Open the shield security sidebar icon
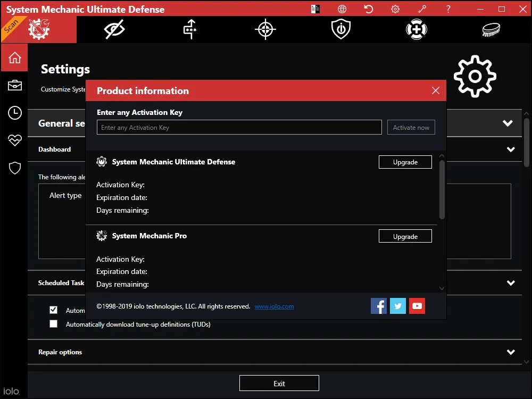This screenshot has height=399, width=532. [14, 168]
